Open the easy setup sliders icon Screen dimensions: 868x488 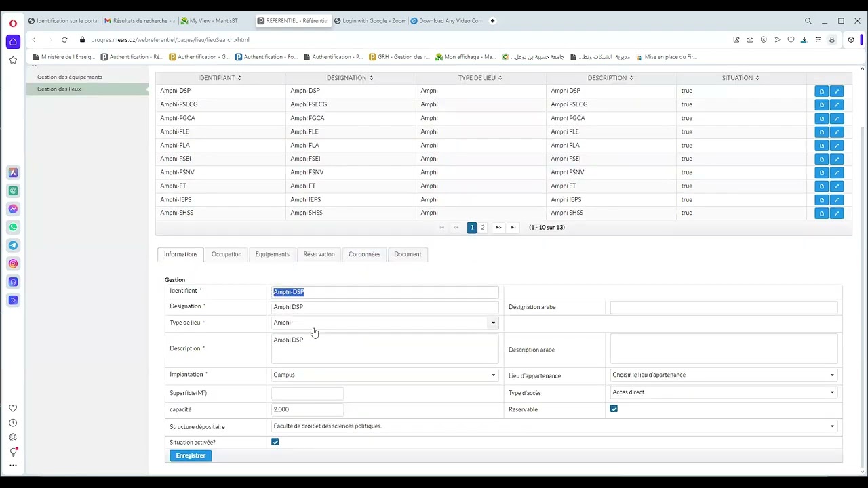pyautogui.click(x=818, y=40)
